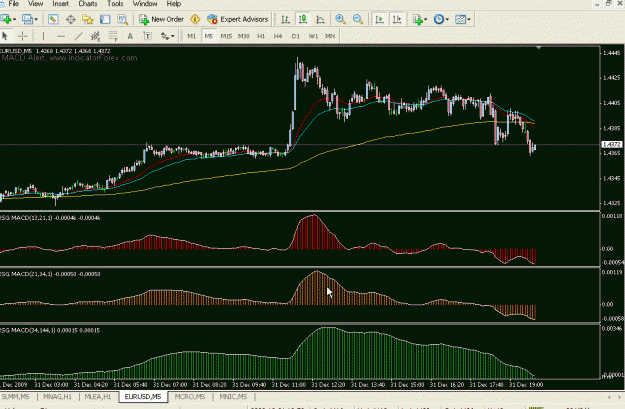Select the equidistant channel tool

95,36
